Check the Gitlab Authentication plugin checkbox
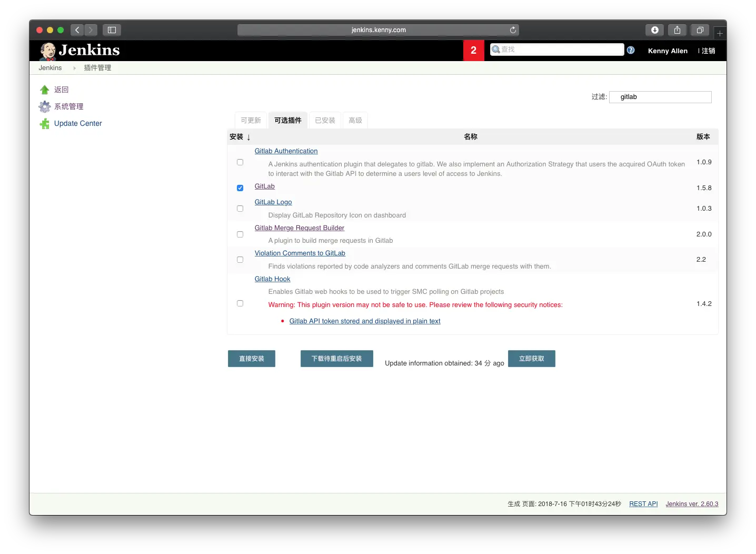Screen dimensions: 756x554 click(x=240, y=162)
